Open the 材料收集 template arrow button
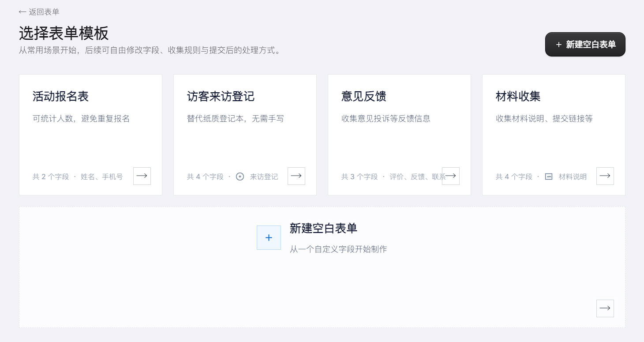Viewport: 644px width, 342px height. (605, 176)
